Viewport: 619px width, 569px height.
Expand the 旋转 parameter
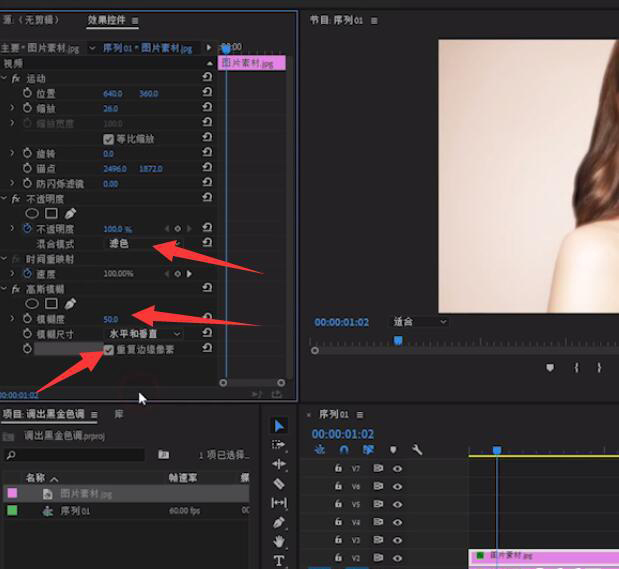click(x=12, y=153)
